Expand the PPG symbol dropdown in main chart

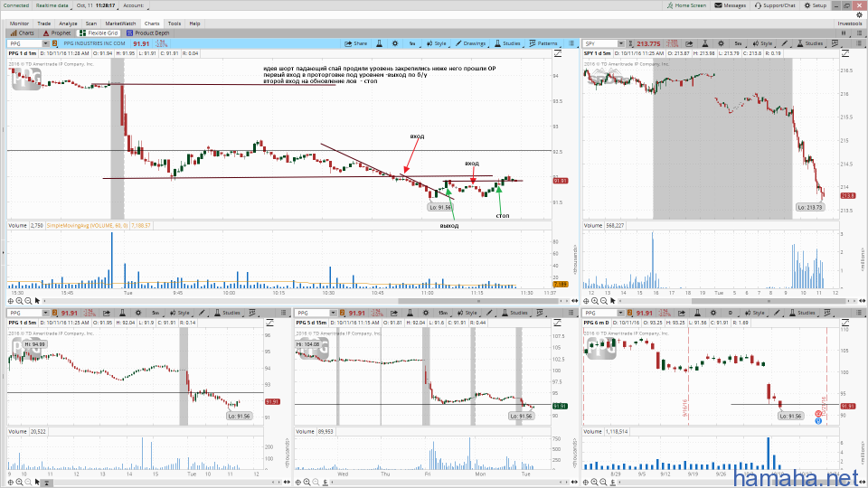pos(45,43)
